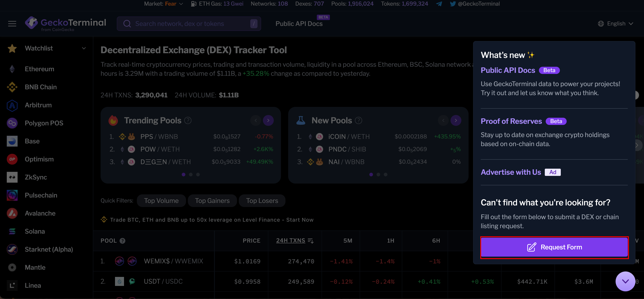Click the Networks: 108 count
Image resolution: width=644 pixels, height=299 pixels.
point(269,4)
